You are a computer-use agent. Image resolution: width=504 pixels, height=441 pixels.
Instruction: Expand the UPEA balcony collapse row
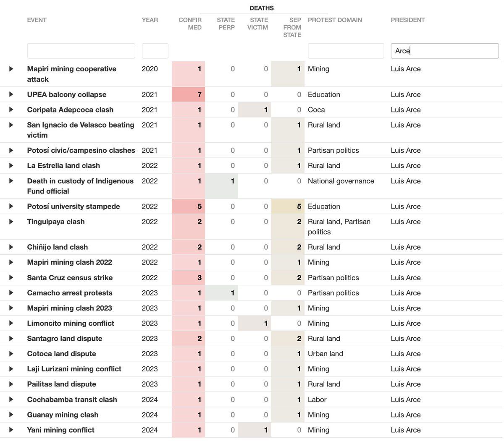point(11,94)
